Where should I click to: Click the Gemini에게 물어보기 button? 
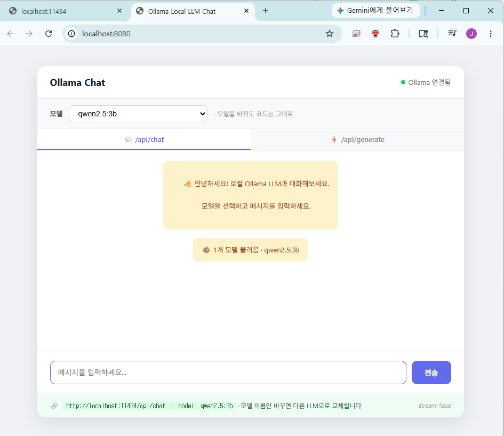click(x=376, y=11)
